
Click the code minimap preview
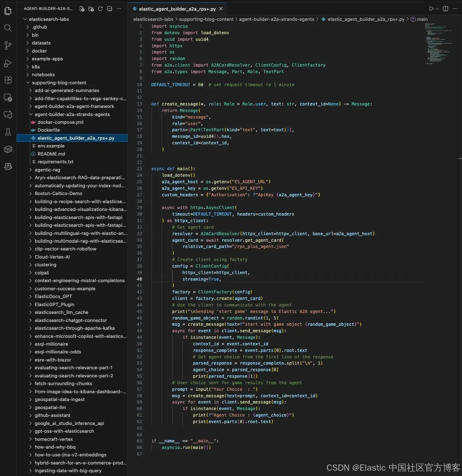[439, 44]
